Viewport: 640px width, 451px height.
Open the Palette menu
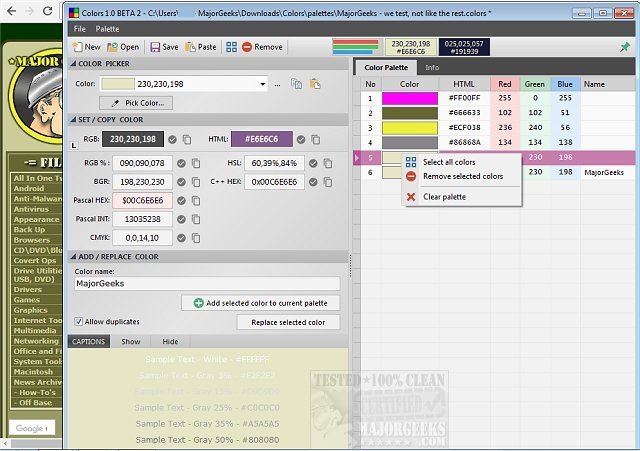tap(107, 29)
